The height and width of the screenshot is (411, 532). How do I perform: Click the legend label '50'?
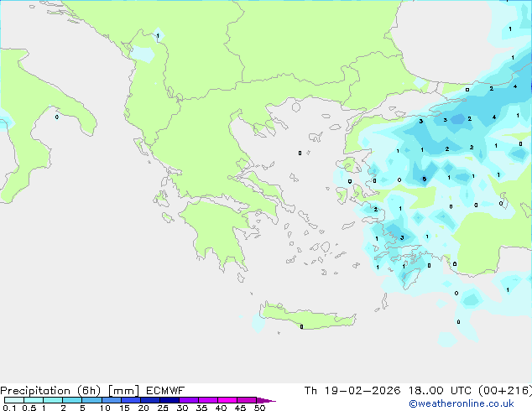click(259, 408)
